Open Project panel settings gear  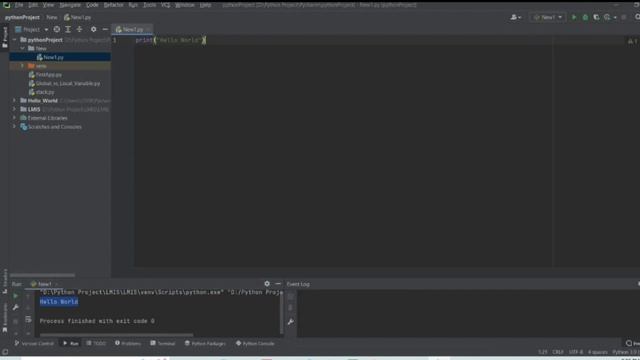pyautogui.click(x=93, y=29)
